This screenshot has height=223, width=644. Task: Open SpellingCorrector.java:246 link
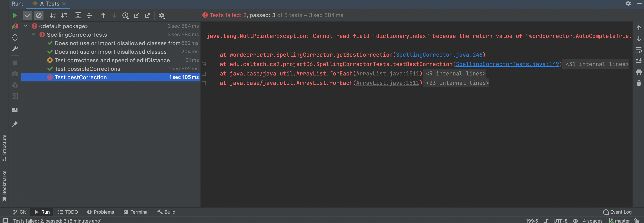coord(439,55)
